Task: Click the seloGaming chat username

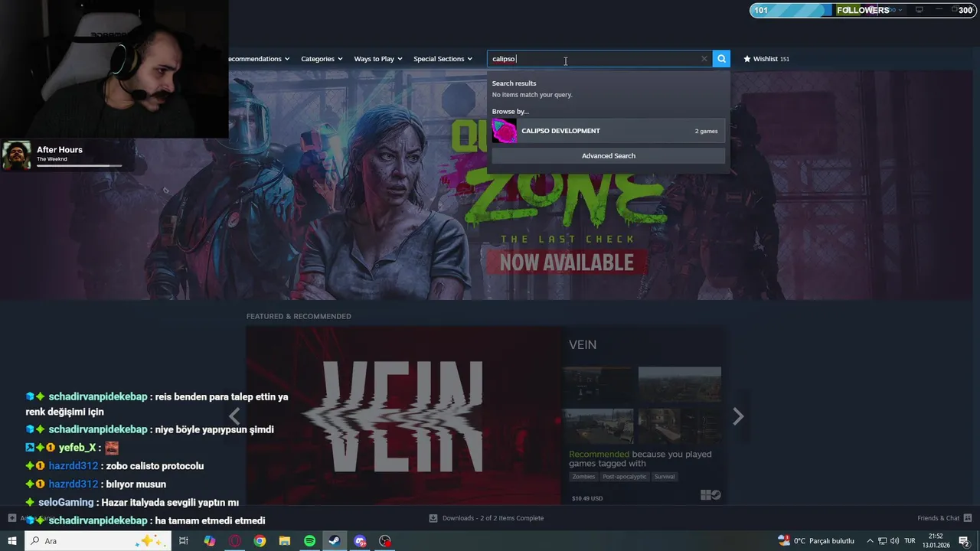Action: coord(66,503)
